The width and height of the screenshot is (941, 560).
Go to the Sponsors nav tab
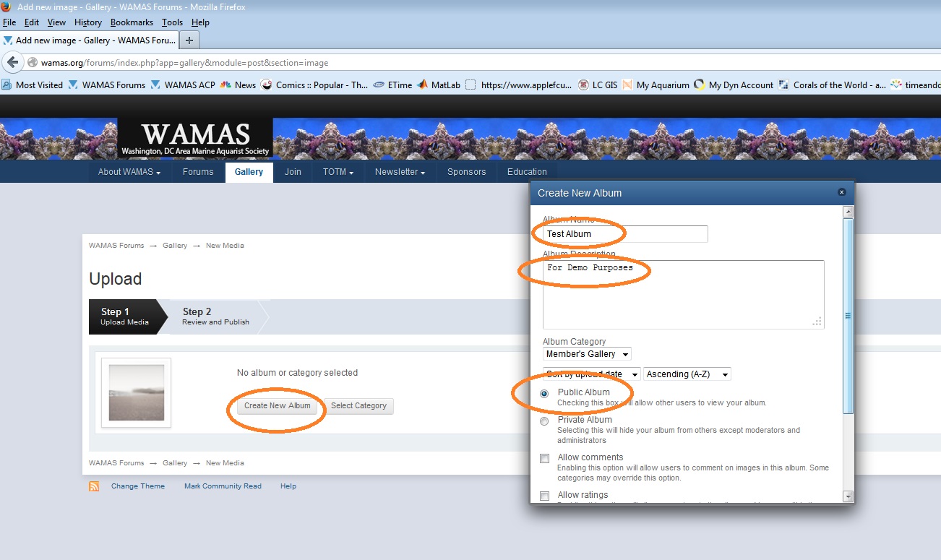click(466, 172)
